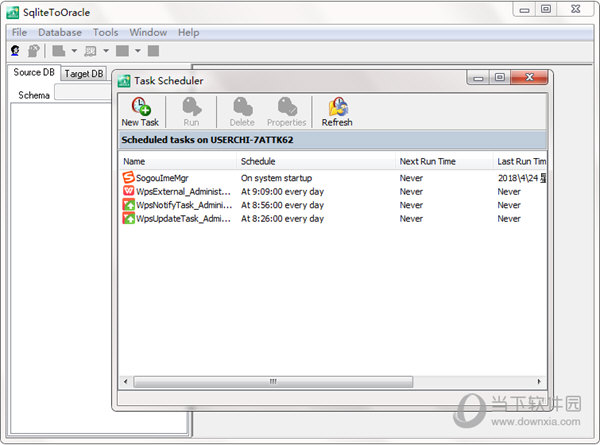Open the Window menu

pyautogui.click(x=148, y=33)
